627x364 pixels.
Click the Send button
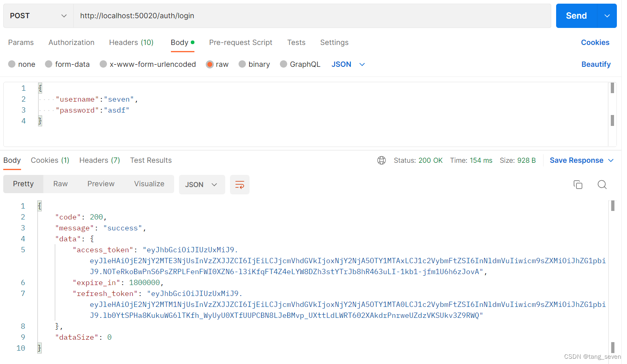[576, 16]
